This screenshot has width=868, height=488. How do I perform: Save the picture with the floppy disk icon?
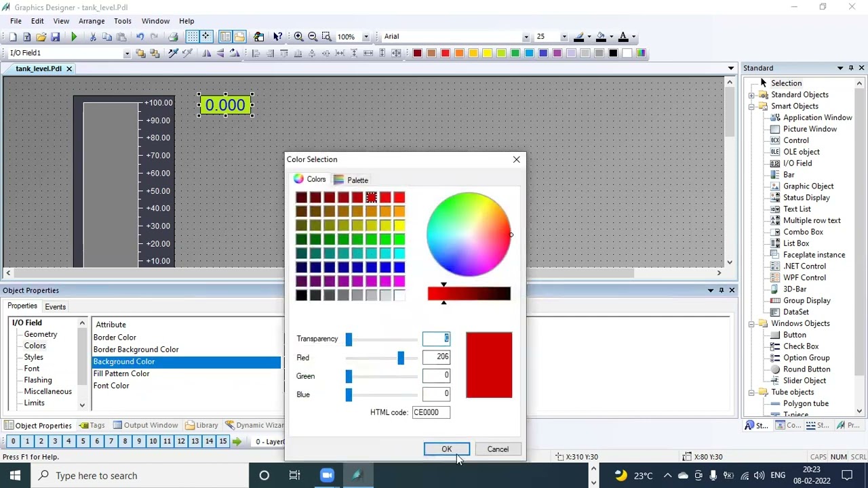pos(56,37)
